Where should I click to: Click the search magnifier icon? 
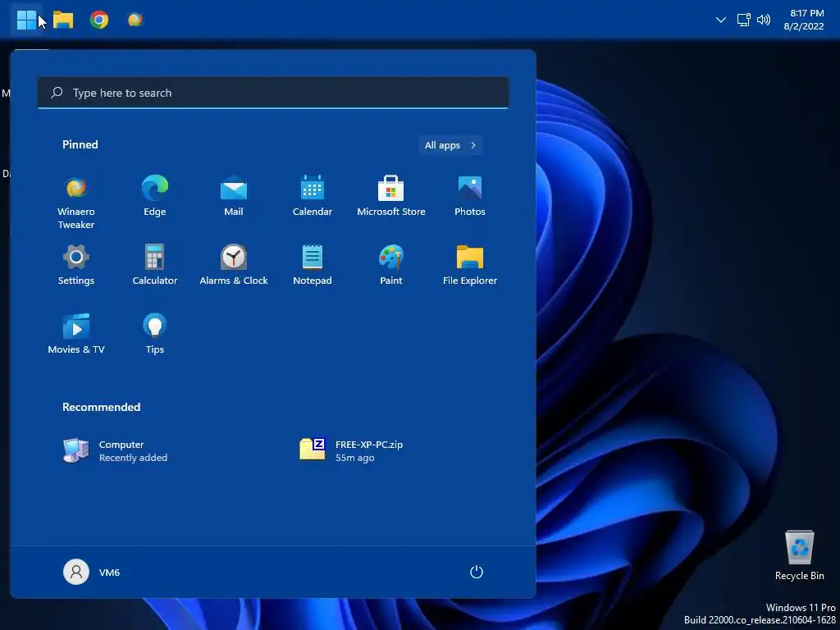[x=57, y=93]
